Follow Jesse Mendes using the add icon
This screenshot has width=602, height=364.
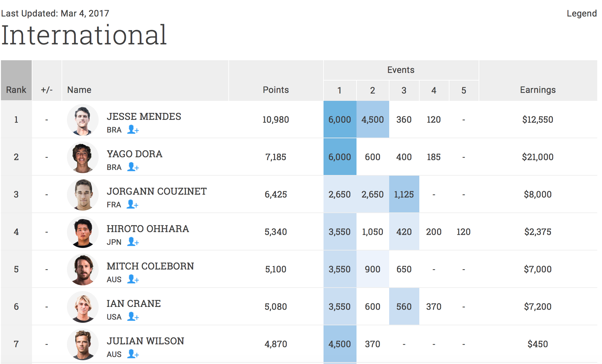(133, 130)
